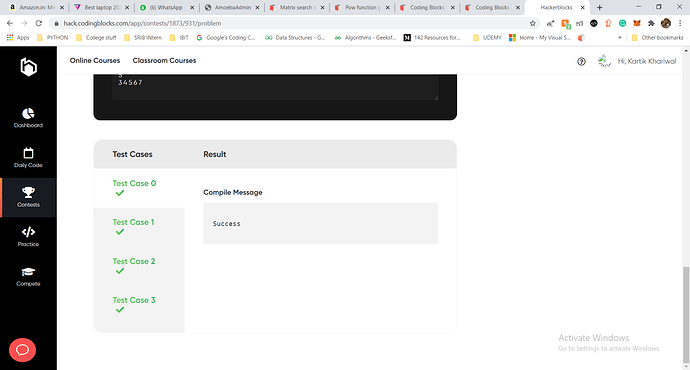Click the site lock icon in address bar
Viewport: 690px width, 370px height.
(x=56, y=23)
